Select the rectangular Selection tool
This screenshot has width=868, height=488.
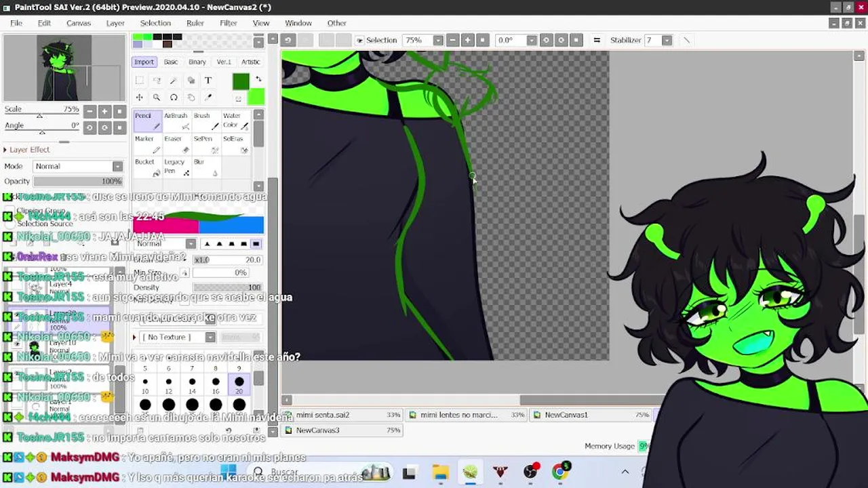click(140, 80)
